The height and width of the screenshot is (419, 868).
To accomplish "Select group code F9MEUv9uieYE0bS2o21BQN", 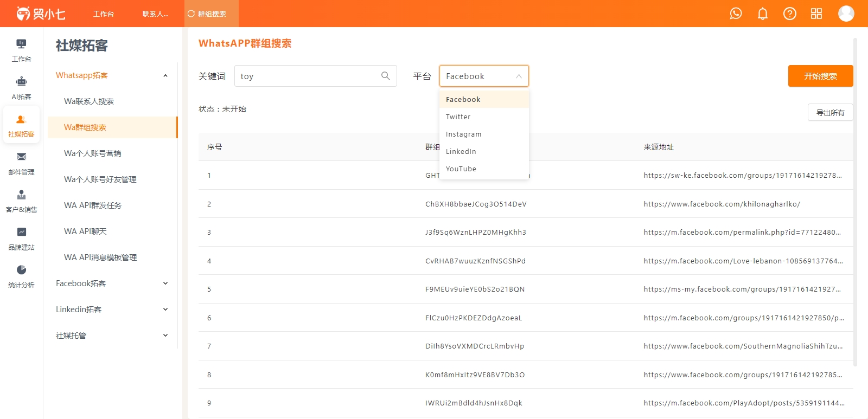I will coord(475,289).
